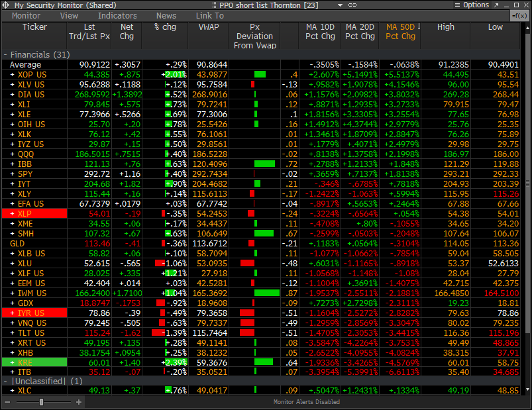Click the scrollbar up arrow

[527, 28]
